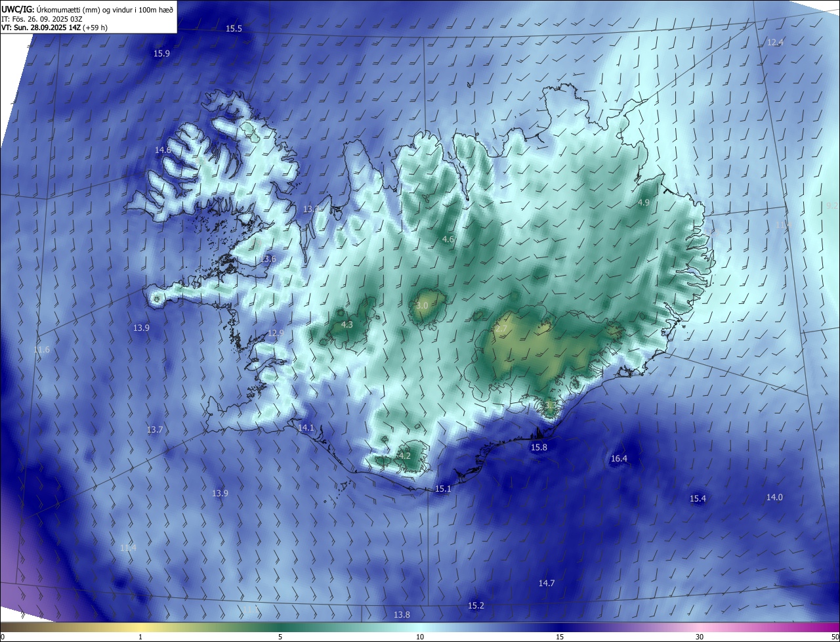Click the 13.7 value label
Image resolution: width=840 pixels, height=642 pixels.
point(154,430)
